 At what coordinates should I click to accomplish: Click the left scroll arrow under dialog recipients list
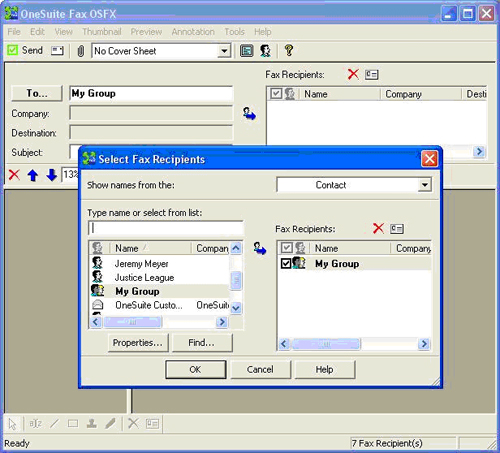click(x=284, y=344)
